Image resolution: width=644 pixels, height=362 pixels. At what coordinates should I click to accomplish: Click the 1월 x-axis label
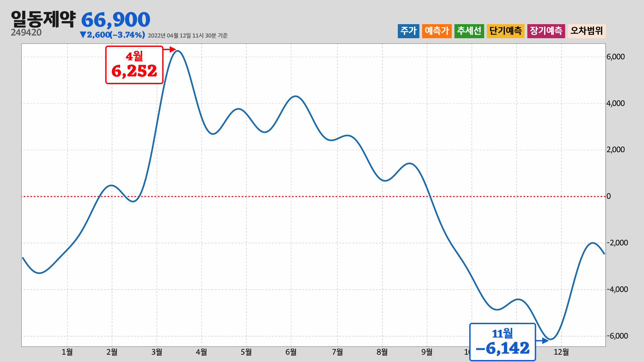(x=67, y=352)
